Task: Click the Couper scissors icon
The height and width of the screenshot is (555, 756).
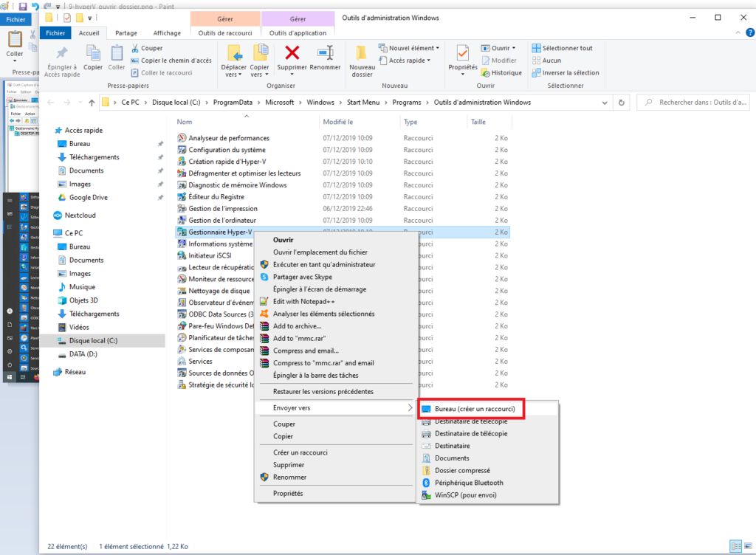Action: [135, 48]
